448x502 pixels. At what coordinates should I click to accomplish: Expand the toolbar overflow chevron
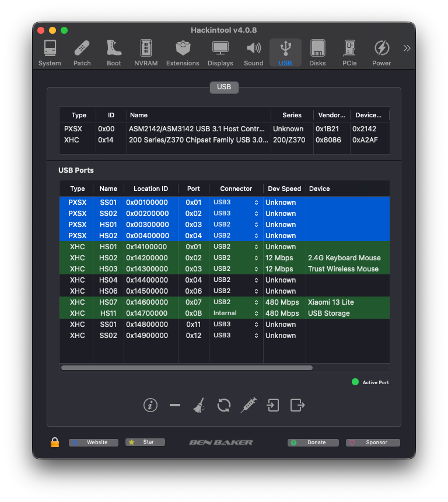coord(407,48)
